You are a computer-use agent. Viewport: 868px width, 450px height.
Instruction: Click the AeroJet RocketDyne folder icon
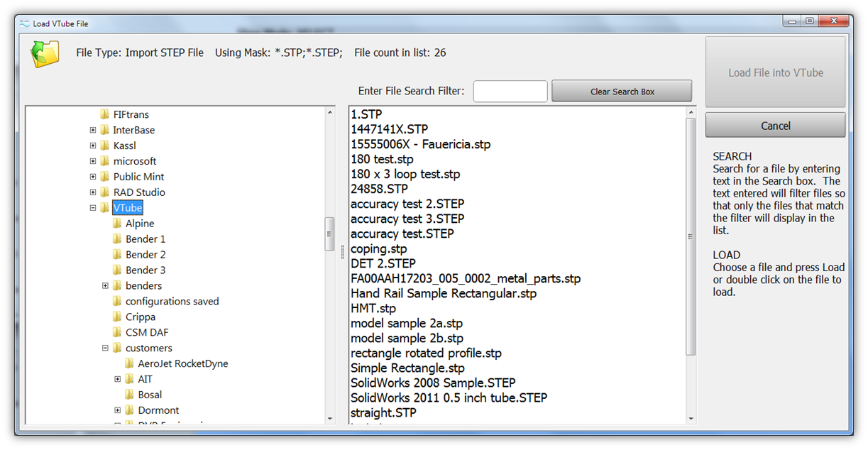coord(129,363)
